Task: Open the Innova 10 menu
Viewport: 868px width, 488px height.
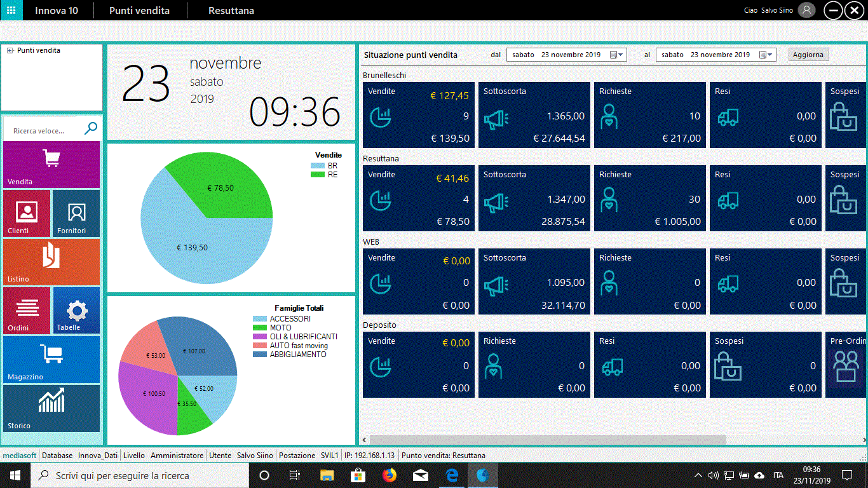Action: click(x=57, y=10)
